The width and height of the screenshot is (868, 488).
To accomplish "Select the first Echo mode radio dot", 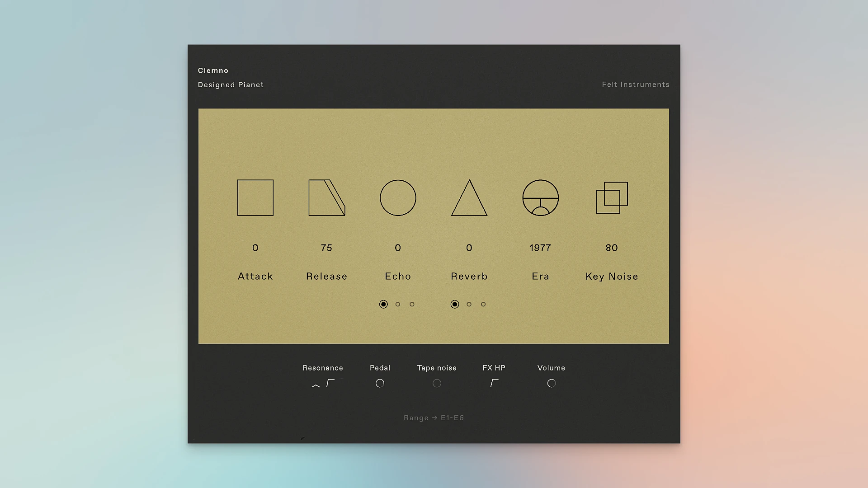I will point(383,304).
